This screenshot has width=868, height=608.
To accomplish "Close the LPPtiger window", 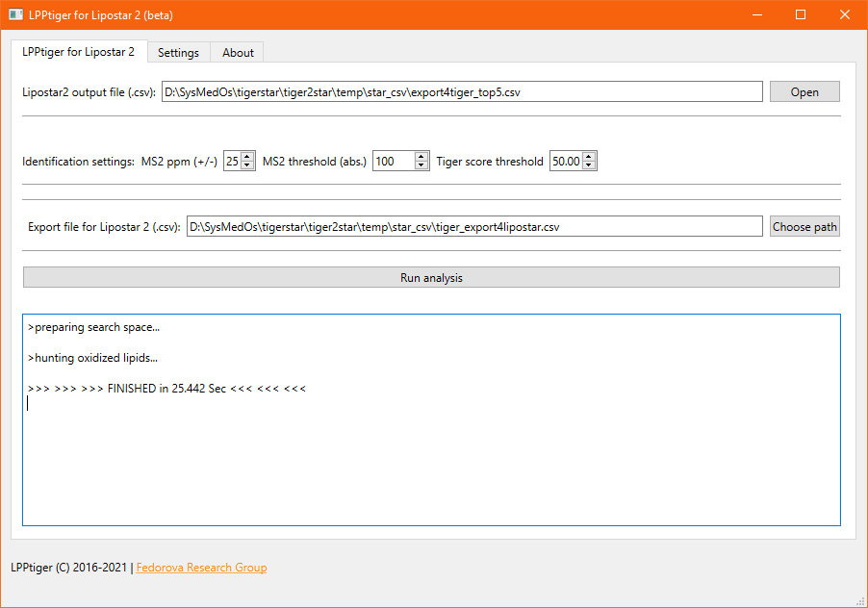I will pyautogui.click(x=845, y=15).
